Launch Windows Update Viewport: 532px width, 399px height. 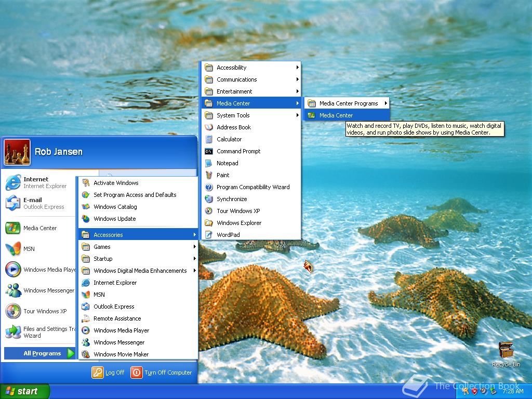[x=138, y=219]
